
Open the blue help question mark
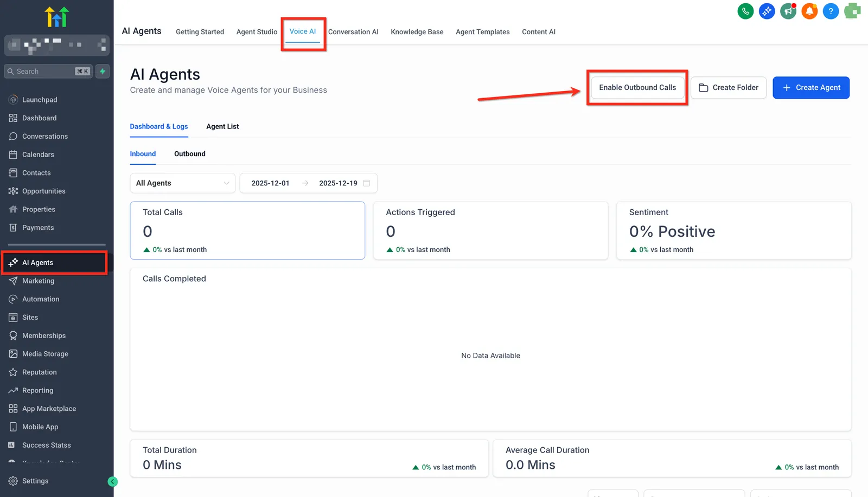831,11
